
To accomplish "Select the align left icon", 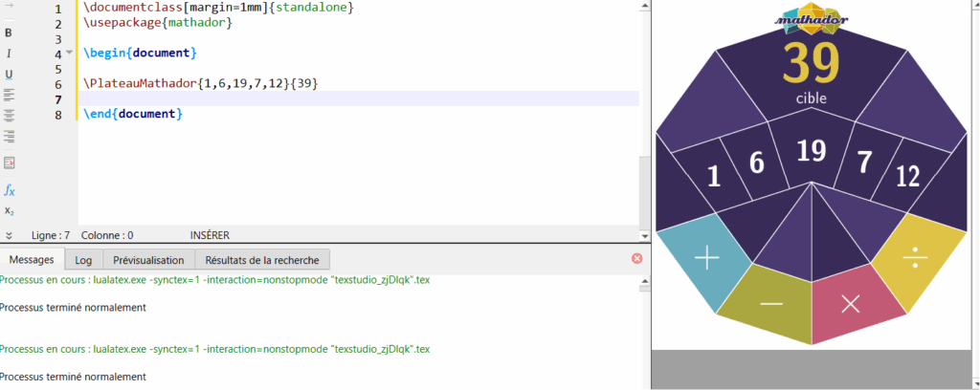I will (x=9, y=95).
